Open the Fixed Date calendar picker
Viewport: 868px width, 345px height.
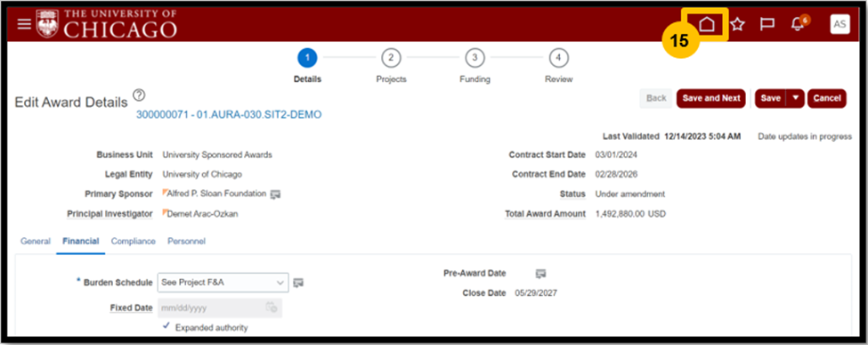tap(272, 308)
